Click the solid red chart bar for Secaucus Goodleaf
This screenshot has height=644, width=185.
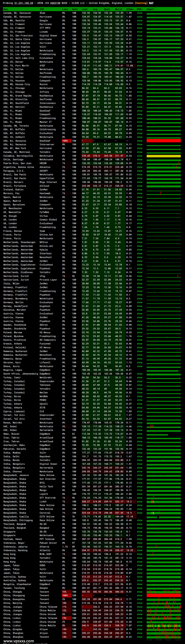pyautogui.click(x=163, y=141)
